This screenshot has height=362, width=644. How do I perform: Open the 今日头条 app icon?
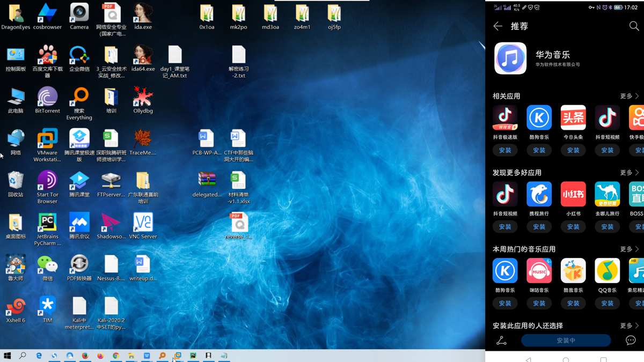(573, 117)
